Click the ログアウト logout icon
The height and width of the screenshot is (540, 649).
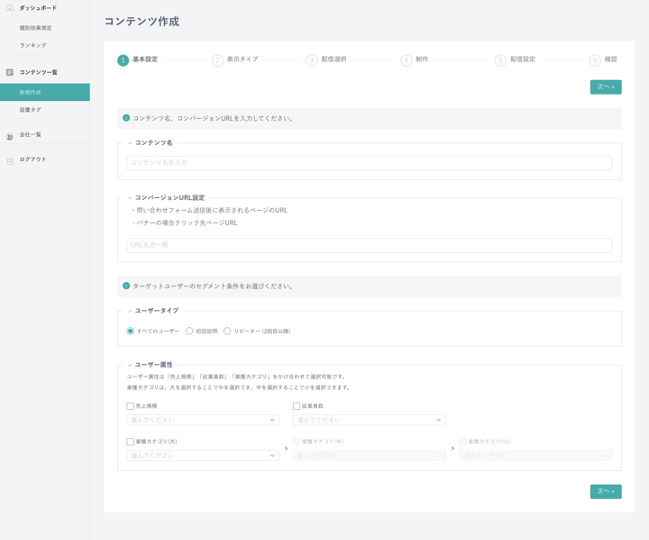coord(10,160)
